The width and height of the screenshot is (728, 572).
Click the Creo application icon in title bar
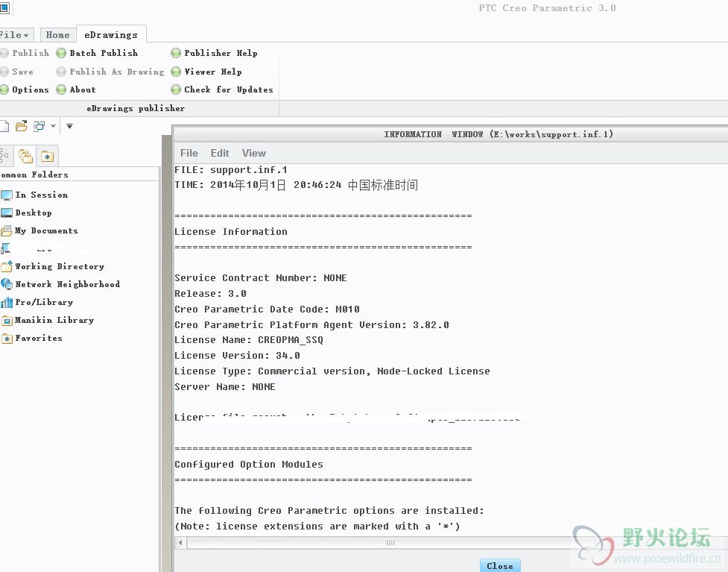(4, 7)
